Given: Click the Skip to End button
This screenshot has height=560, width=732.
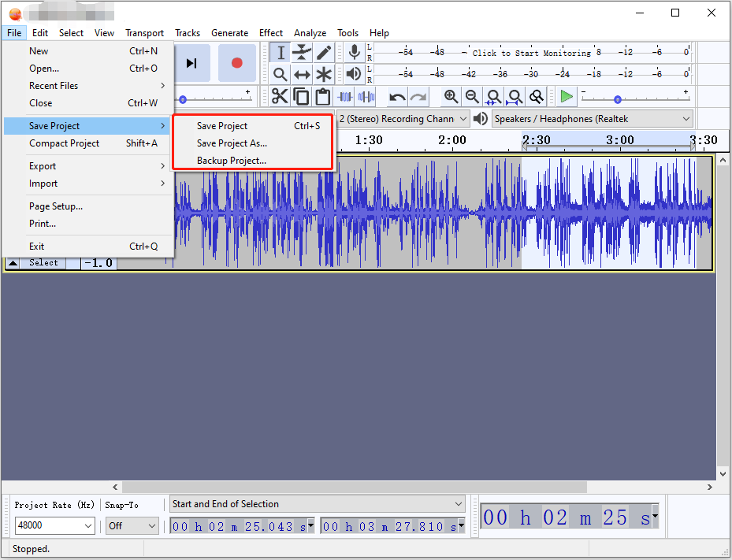Looking at the screenshot, I should coord(191,63).
